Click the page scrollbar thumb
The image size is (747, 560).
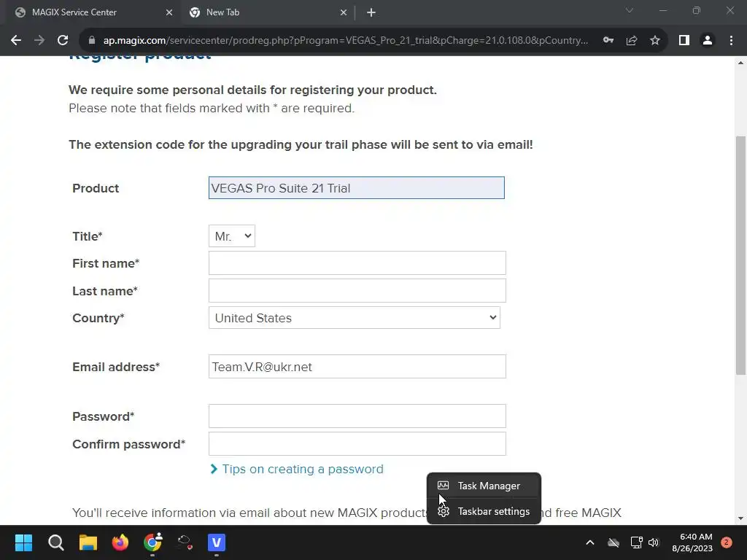pyautogui.click(x=741, y=255)
